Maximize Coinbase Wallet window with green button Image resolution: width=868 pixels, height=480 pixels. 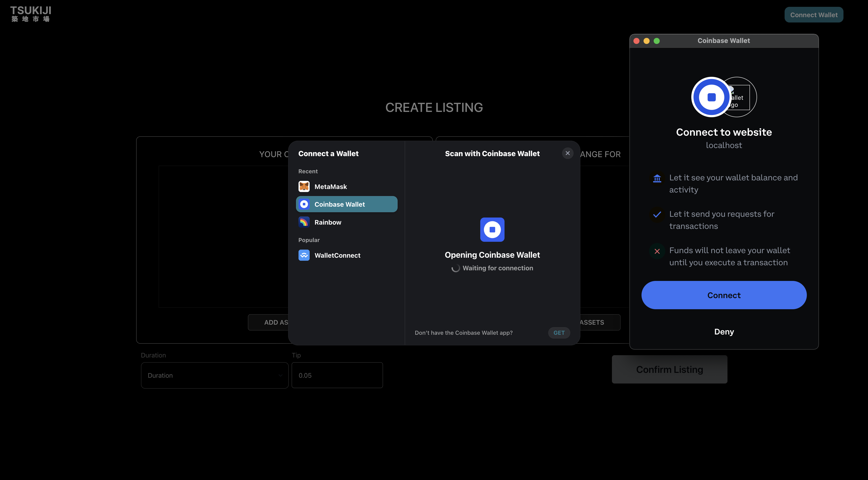point(656,41)
